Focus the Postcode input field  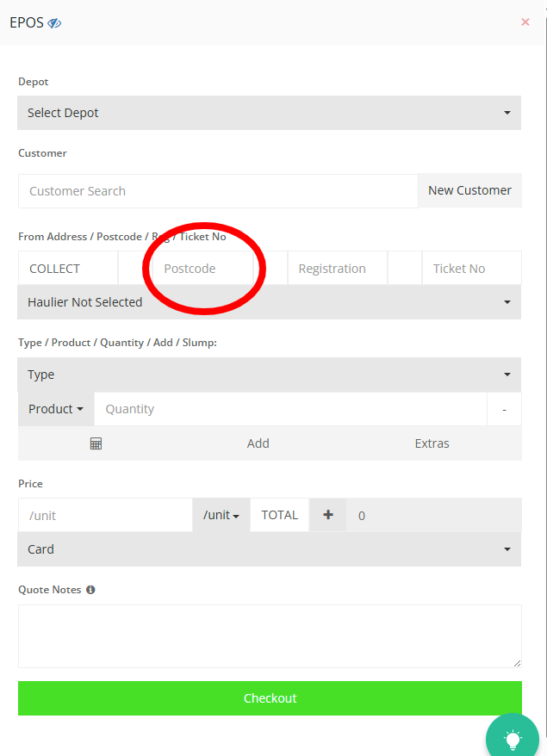pyautogui.click(x=202, y=269)
